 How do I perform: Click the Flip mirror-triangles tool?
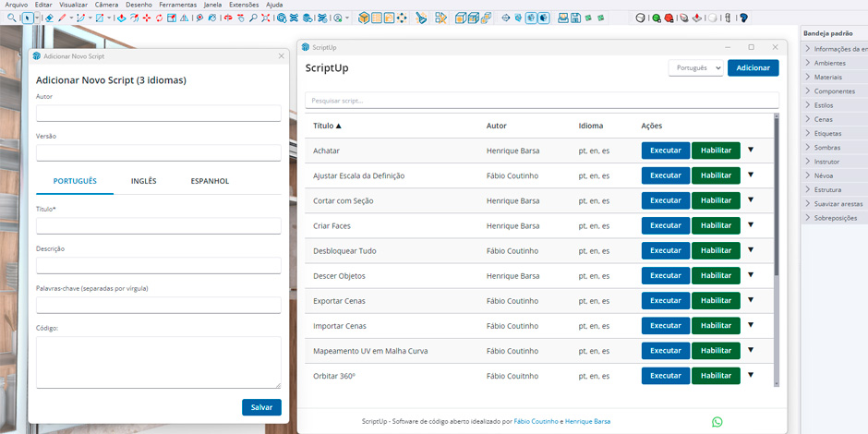click(x=185, y=18)
